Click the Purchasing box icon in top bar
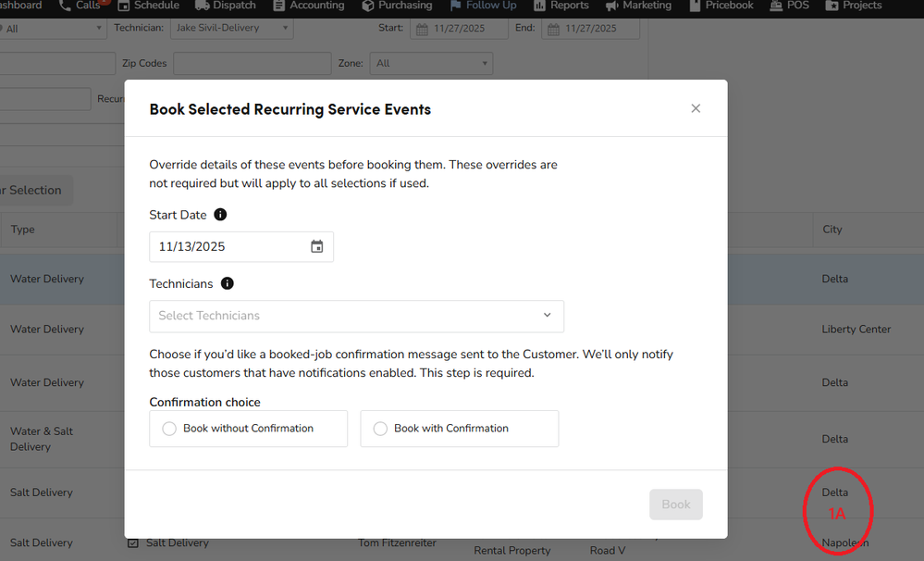This screenshot has height=561, width=924. pos(367,6)
